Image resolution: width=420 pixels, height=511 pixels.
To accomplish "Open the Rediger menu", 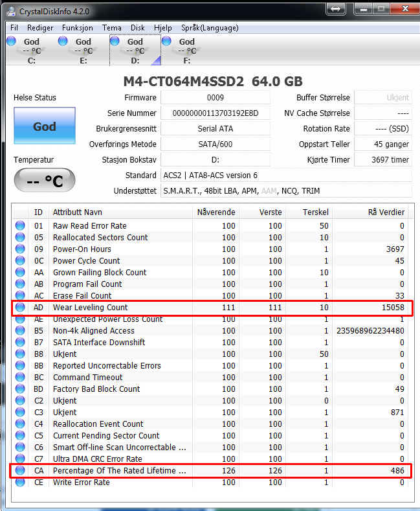I will tap(40, 28).
